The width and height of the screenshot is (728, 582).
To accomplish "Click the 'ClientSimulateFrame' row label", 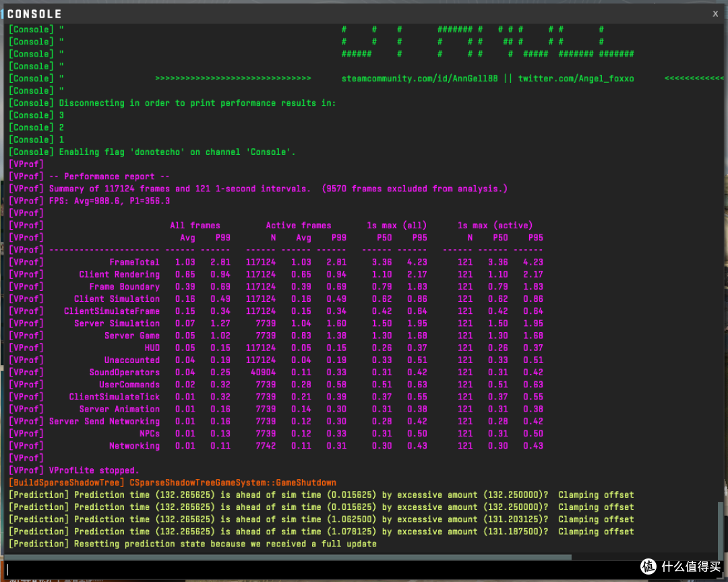I will [x=112, y=311].
